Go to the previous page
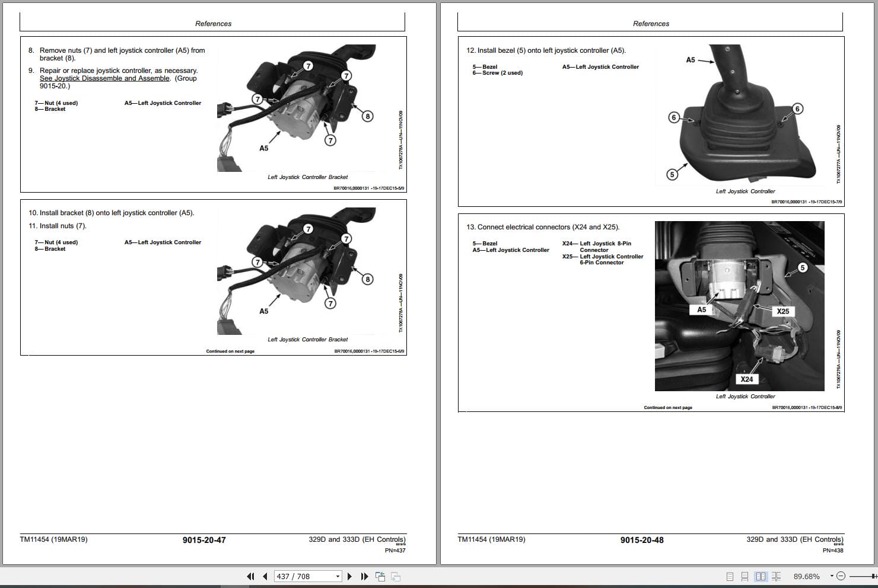Image resolution: width=878 pixels, height=588 pixels. point(265,576)
